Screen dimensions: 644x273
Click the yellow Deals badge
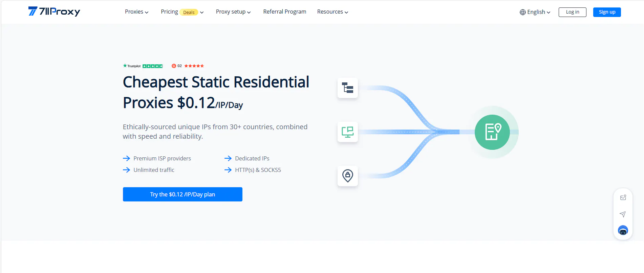pyautogui.click(x=189, y=12)
